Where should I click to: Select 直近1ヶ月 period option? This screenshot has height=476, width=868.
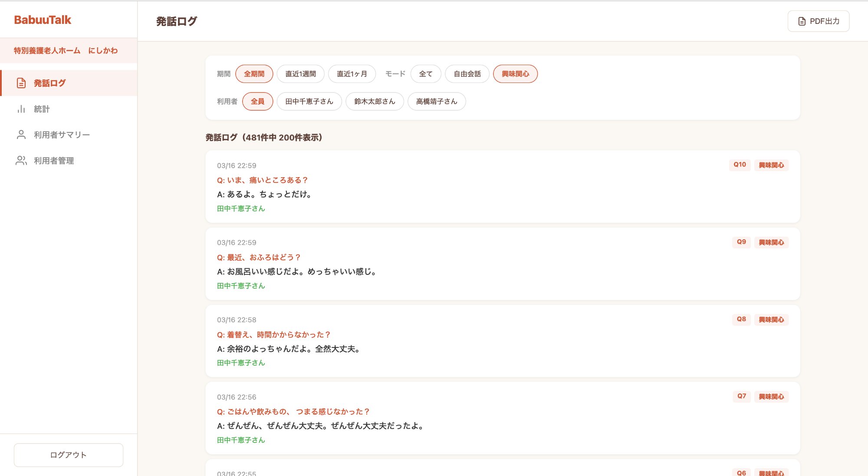[x=352, y=73]
